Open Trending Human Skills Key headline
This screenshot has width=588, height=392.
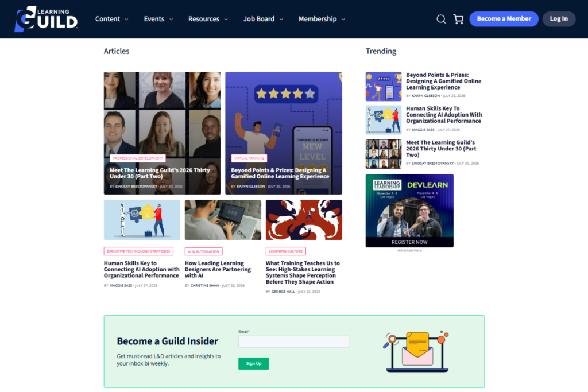click(x=444, y=115)
